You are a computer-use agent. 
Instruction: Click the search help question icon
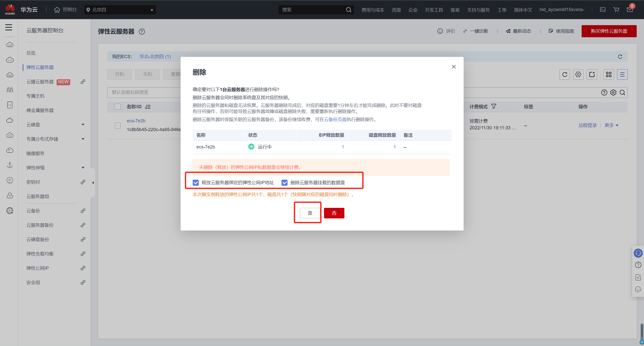[x=604, y=93]
